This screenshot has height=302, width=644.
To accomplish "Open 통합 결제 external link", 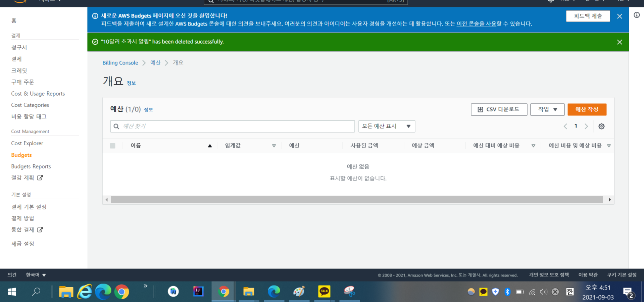I will (27, 230).
